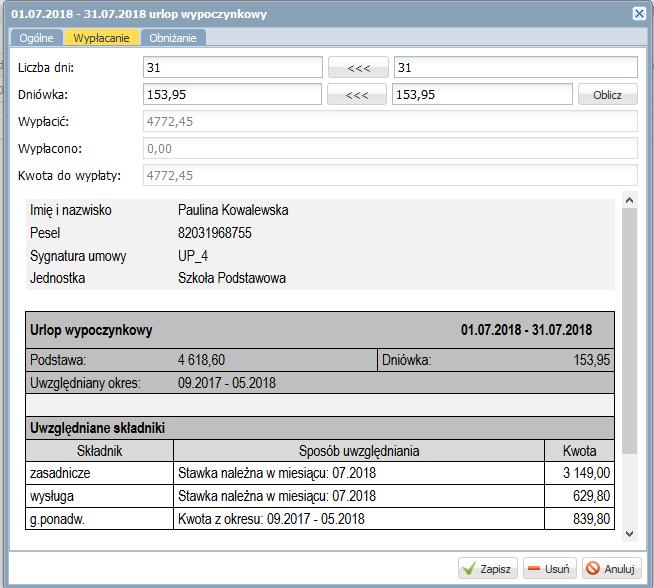Focus the right Liczba dni field showing 31
The width and height of the screenshot is (654, 588).
click(x=516, y=67)
